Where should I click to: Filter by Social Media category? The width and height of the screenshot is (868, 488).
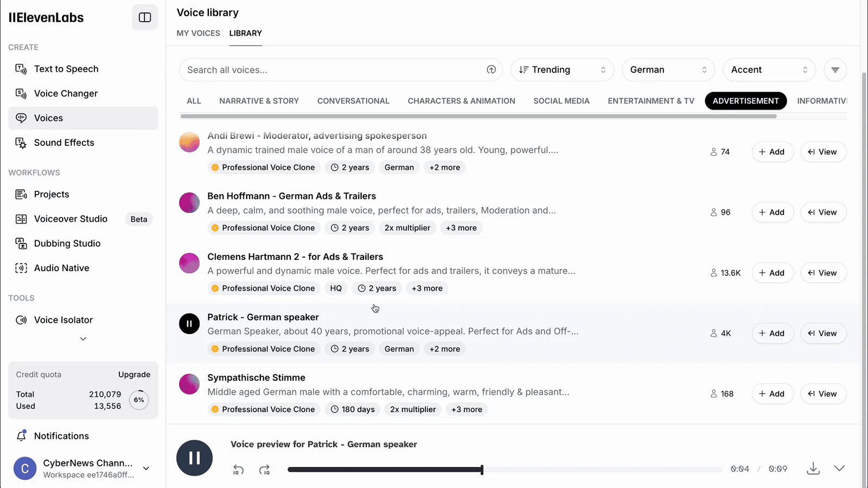(x=561, y=101)
